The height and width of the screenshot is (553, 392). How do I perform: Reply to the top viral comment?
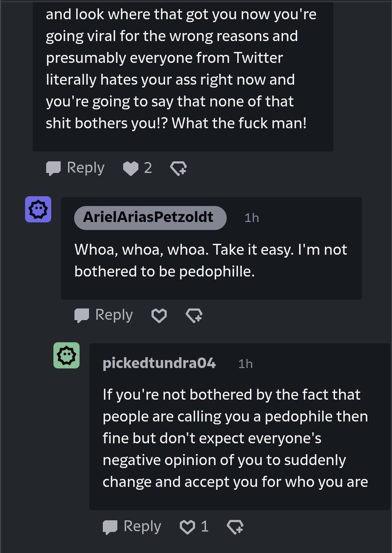pos(75,168)
